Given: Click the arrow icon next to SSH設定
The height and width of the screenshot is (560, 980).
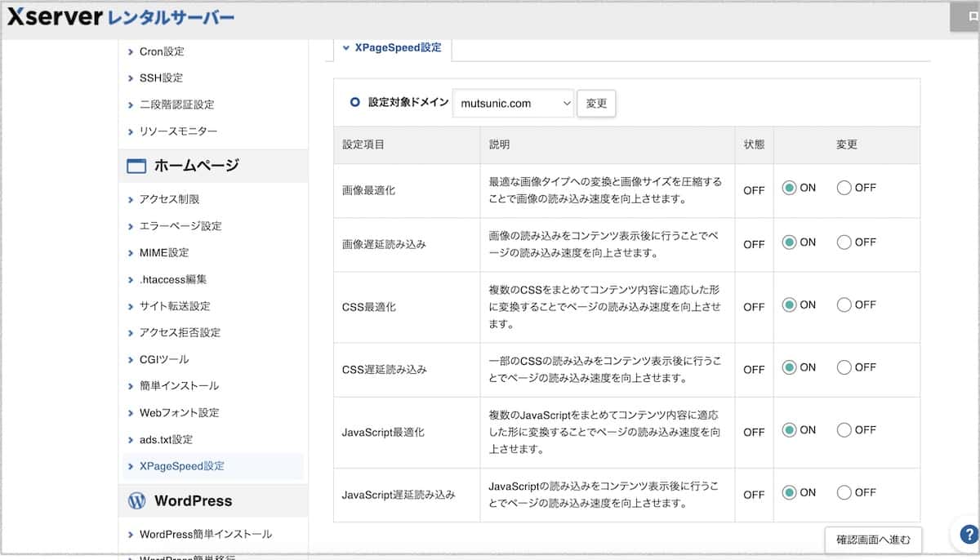Looking at the screenshot, I should 130,78.
